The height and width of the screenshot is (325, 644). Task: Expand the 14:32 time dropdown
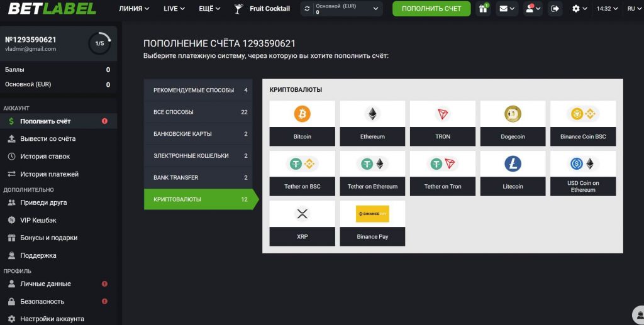pyautogui.click(x=607, y=9)
